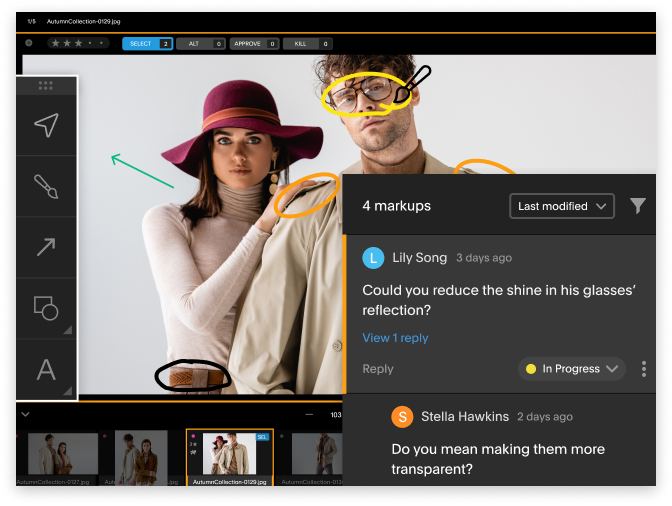Open the markups filter funnel icon
This screenshot has width=672, height=506.
point(637,206)
